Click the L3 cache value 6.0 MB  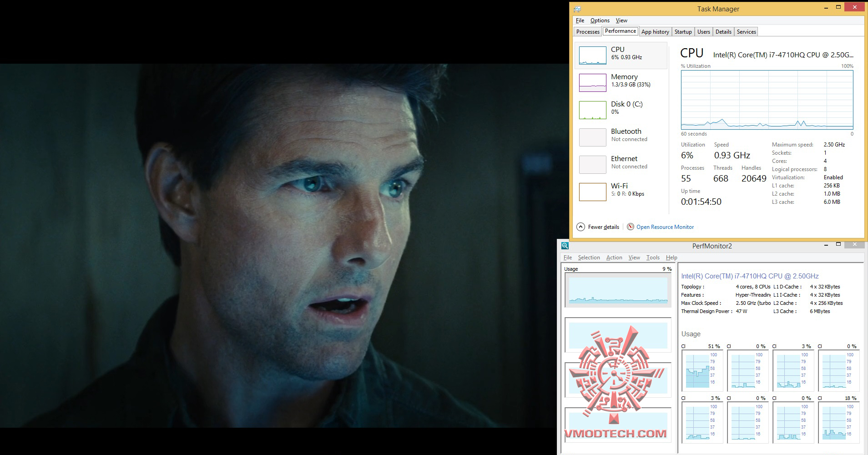pyautogui.click(x=832, y=202)
